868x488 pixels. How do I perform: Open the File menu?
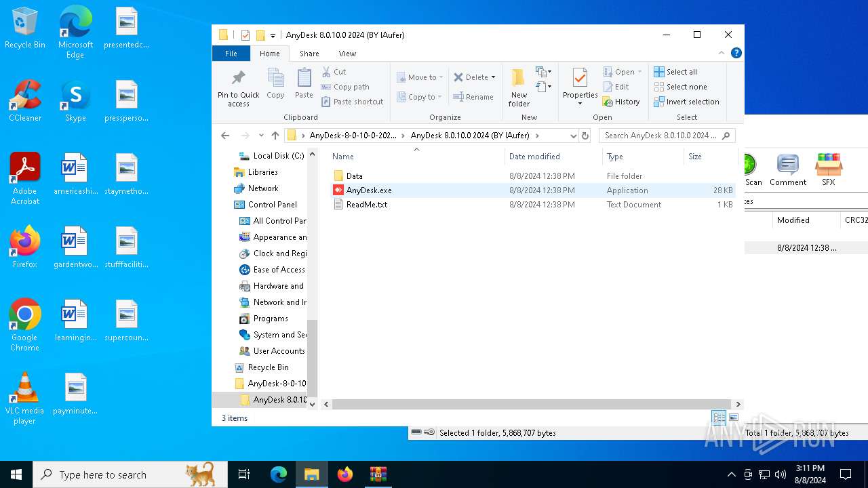(231, 54)
